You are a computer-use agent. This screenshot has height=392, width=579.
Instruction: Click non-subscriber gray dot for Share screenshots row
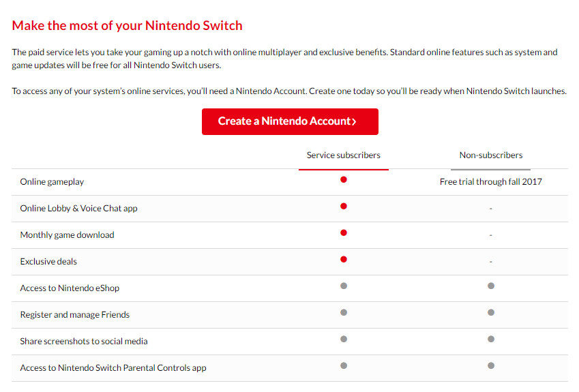pos(491,339)
